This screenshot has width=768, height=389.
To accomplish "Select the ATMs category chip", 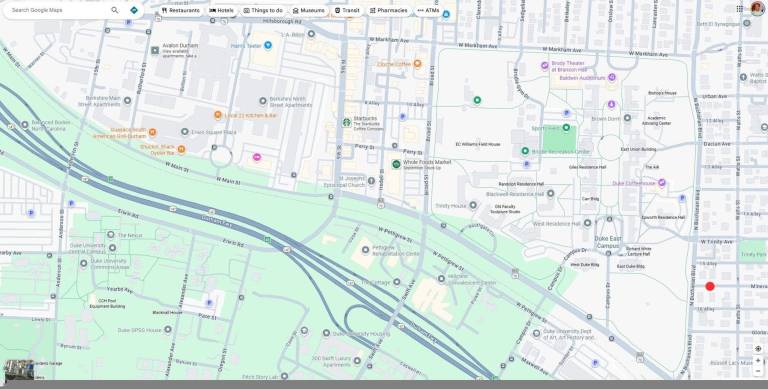I will tap(428, 10).
